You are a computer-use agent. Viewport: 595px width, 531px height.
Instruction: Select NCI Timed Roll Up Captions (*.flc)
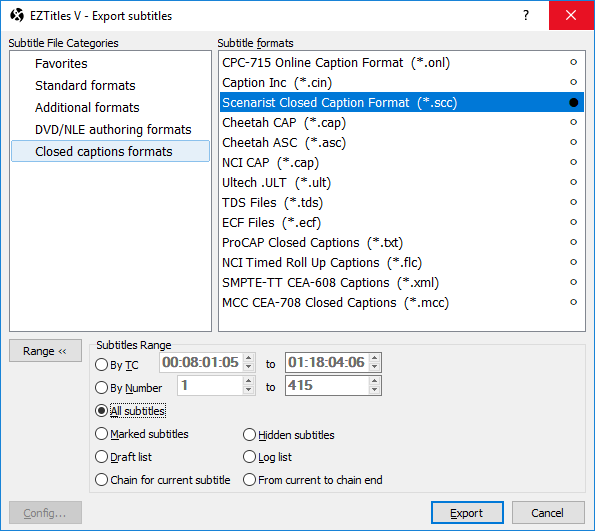(401, 262)
